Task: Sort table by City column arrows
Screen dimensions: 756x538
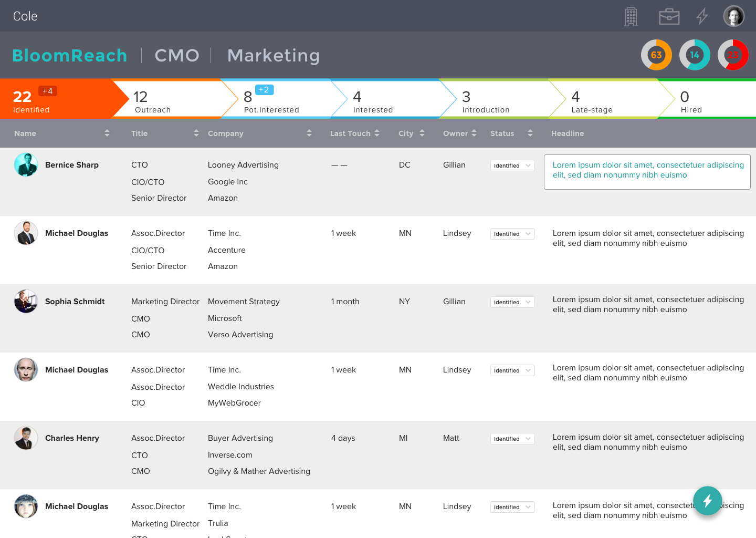Action: click(422, 133)
